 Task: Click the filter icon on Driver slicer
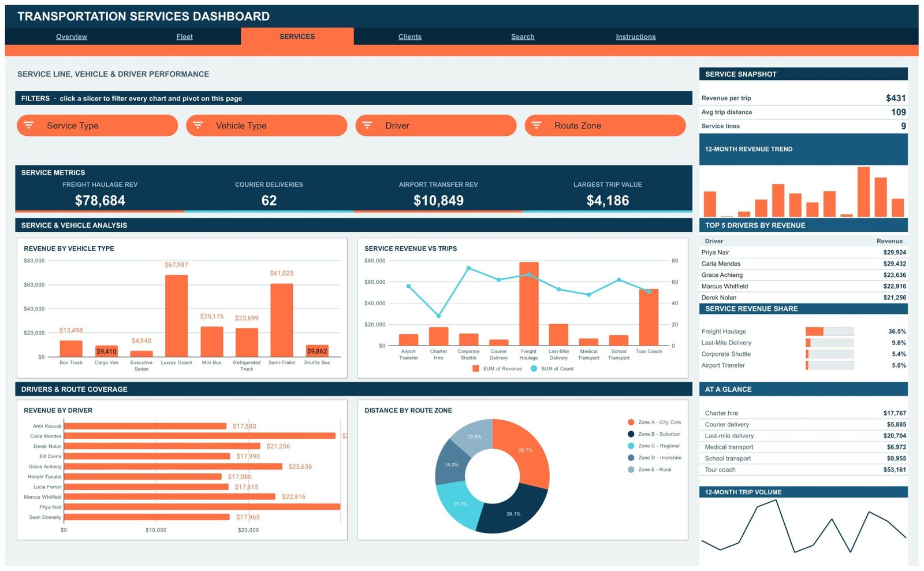click(x=367, y=125)
